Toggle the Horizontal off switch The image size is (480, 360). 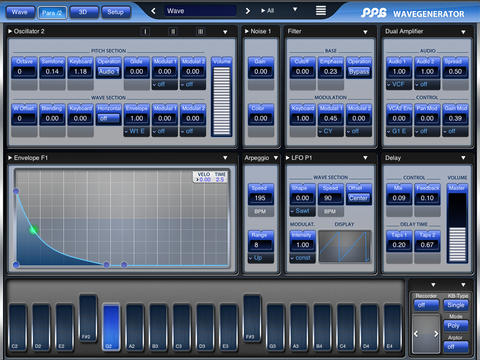coord(108,118)
